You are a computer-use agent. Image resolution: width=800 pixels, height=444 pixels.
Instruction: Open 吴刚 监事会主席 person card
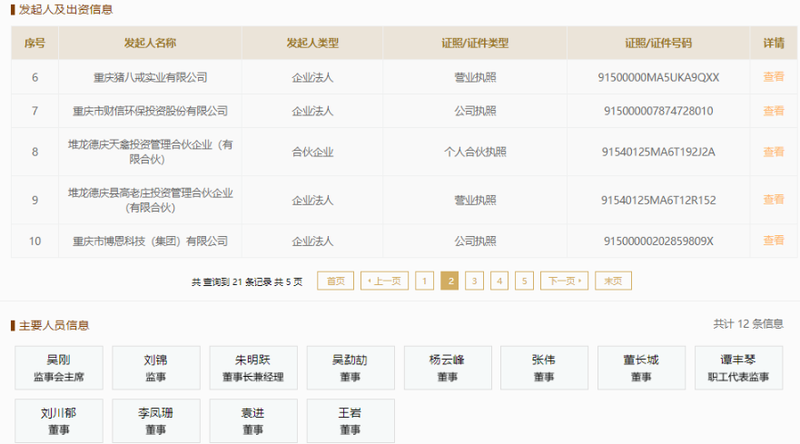(59, 368)
